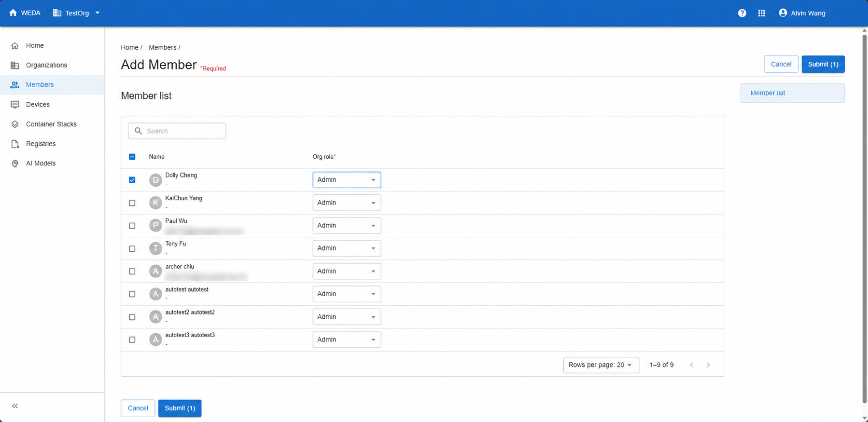Screen dimensions: 868x422
Task: Click the member Search field
Action: (x=177, y=131)
